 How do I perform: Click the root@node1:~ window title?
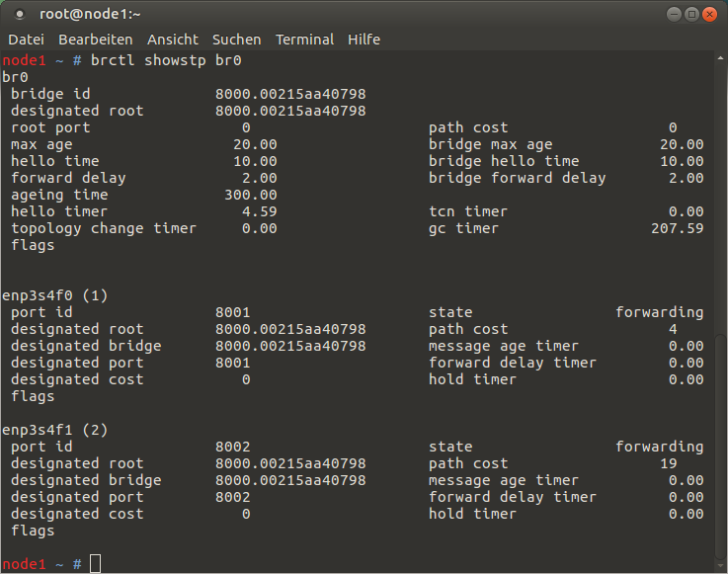point(90,15)
